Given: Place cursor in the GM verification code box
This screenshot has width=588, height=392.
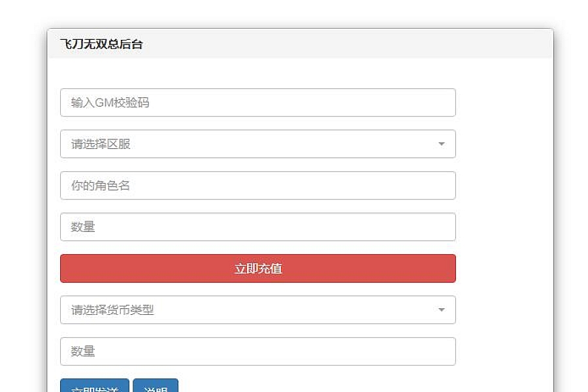Looking at the screenshot, I should [x=257, y=103].
